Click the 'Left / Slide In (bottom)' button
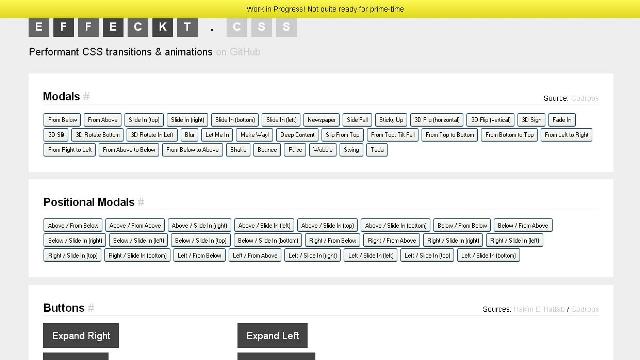640x360 pixels. pyautogui.click(x=489, y=256)
